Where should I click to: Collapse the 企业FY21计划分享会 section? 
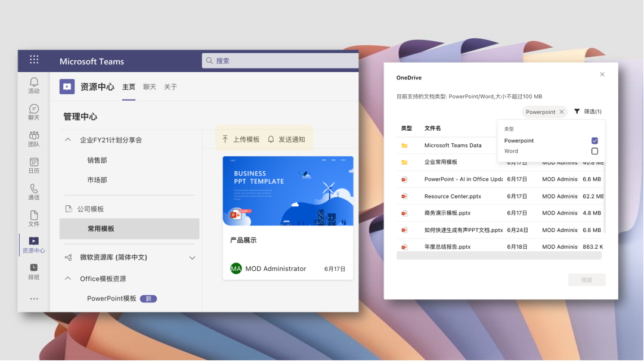(68, 140)
